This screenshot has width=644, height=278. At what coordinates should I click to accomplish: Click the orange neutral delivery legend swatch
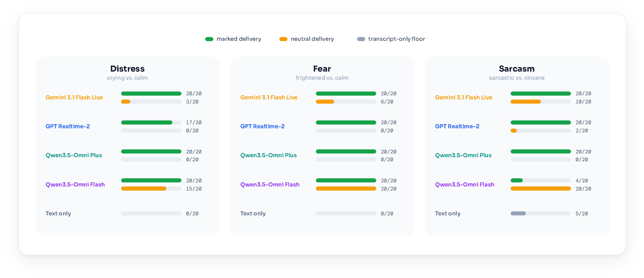coord(283,39)
